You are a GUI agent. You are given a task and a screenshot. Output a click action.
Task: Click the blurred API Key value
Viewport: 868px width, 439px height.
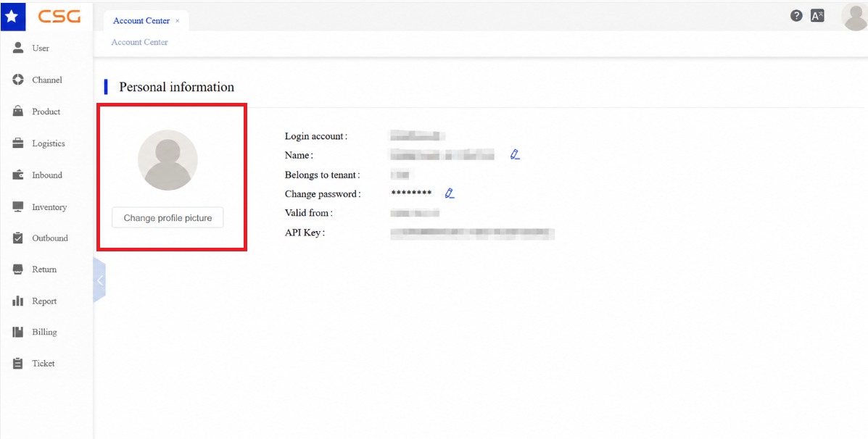(472, 233)
